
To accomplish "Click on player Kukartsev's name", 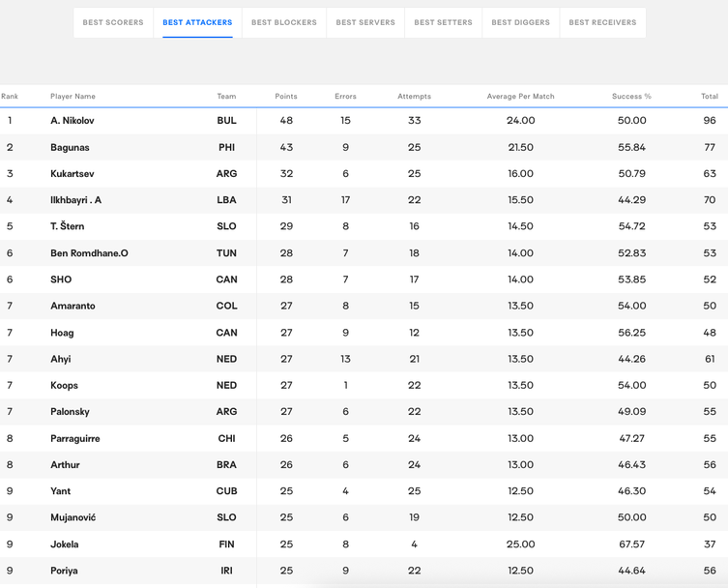I will (73, 174).
